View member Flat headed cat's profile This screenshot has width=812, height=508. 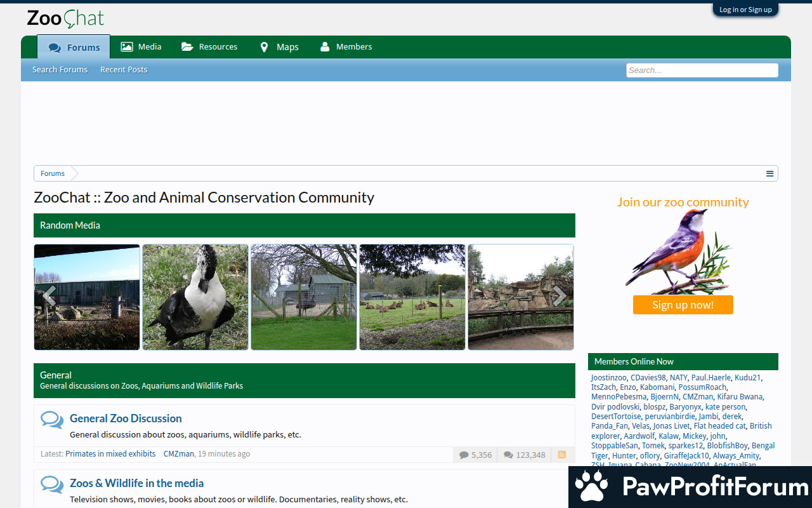pyautogui.click(x=719, y=426)
